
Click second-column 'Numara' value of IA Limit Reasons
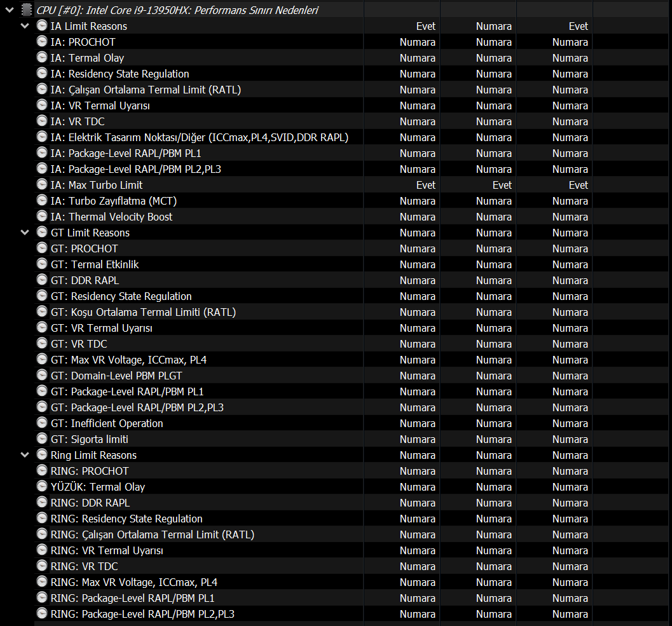pos(494,26)
